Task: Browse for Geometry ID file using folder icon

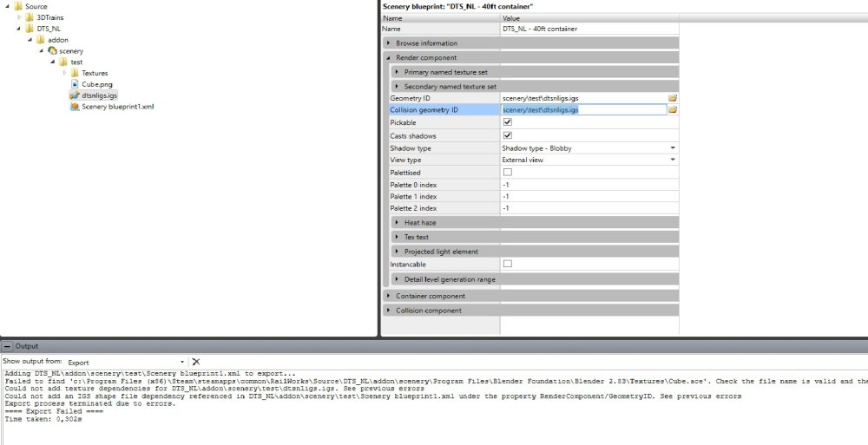Action: 672,98
